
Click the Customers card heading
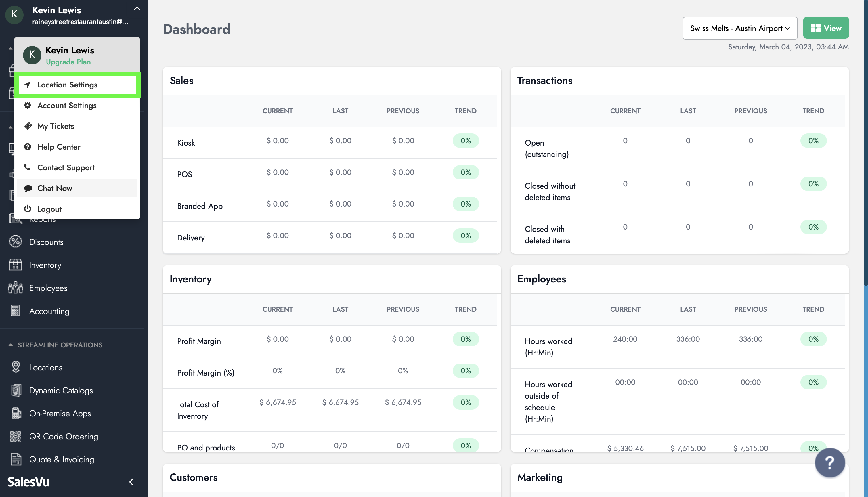coord(193,477)
